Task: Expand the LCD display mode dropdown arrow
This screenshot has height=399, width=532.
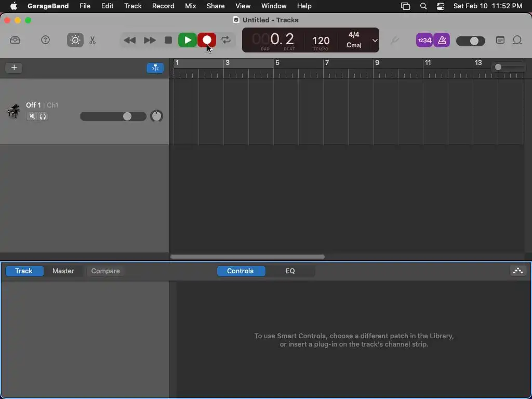Action: [x=375, y=41]
